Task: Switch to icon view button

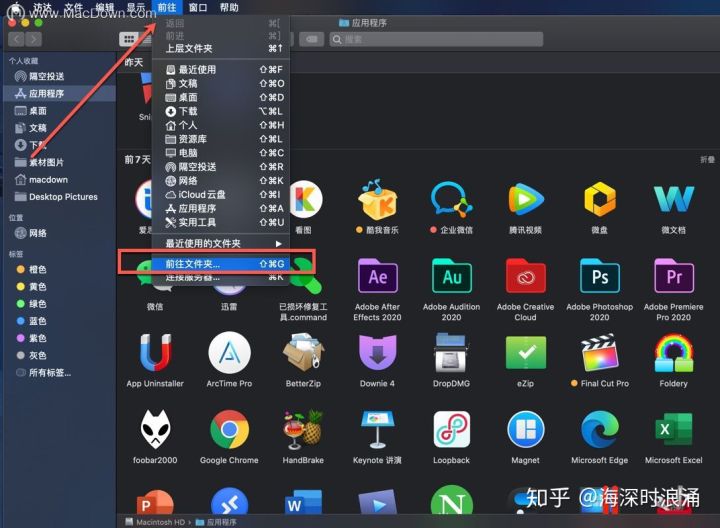Action: point(129,39)
